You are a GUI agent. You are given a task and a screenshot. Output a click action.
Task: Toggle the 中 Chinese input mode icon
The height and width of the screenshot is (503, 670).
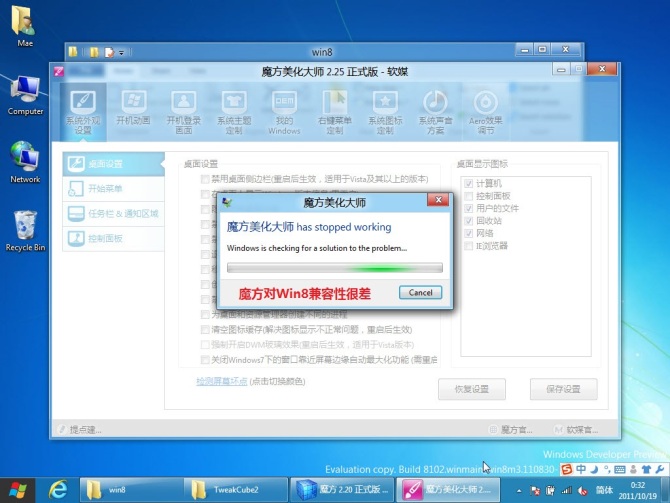click(581, 469)
